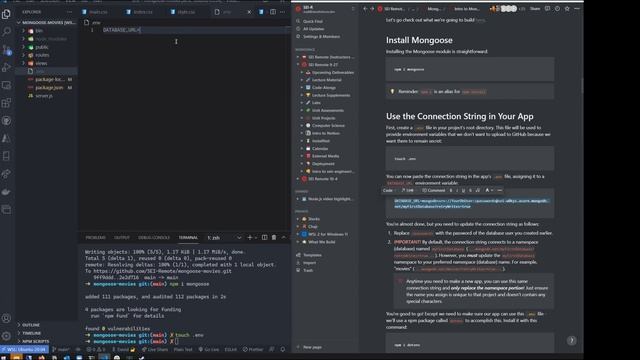The height and width of the screenshot is (360, 640).
Task: Collapse the MONGOOSE-MOVIES workspace root
Action: pyautogui.click(x=46, y=22)
